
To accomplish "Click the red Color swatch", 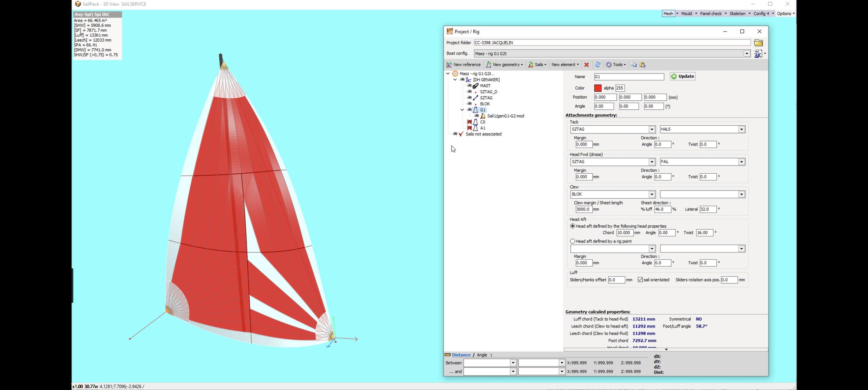I will (598, 88).
